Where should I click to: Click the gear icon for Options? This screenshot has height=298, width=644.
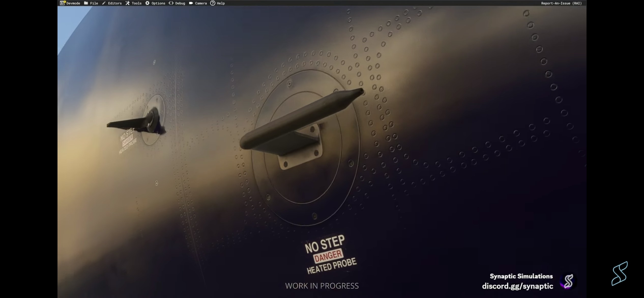coord(147,3)
